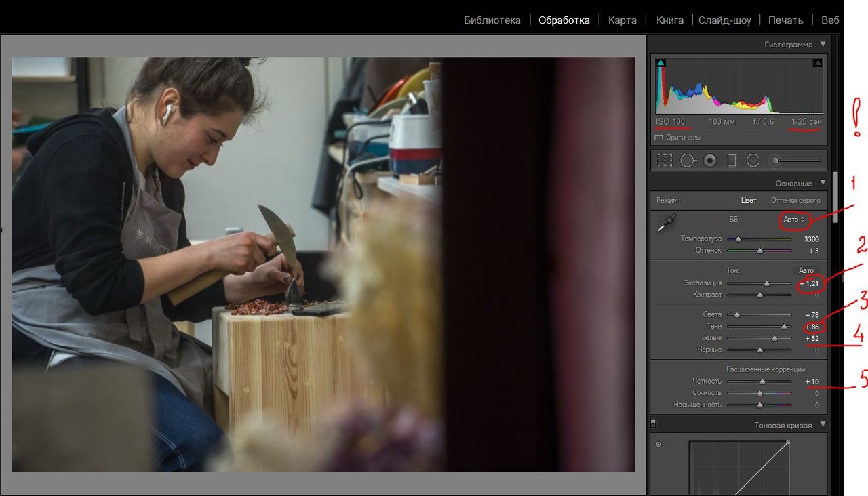This screenshot has height=496, width=868.
Task: Click the Тени slider handle
Action: (785, 327)
